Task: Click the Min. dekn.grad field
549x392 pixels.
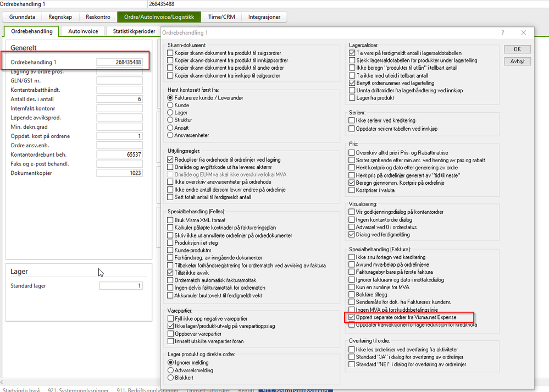Action: pyautogui.click(x=119, y=127)
